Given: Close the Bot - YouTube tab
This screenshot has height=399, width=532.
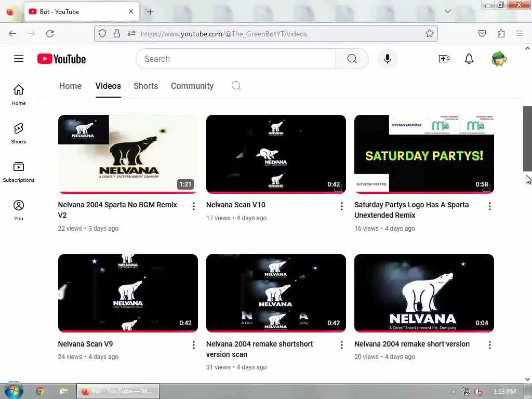Looking at the screenshot, I should tap(131, 12).
